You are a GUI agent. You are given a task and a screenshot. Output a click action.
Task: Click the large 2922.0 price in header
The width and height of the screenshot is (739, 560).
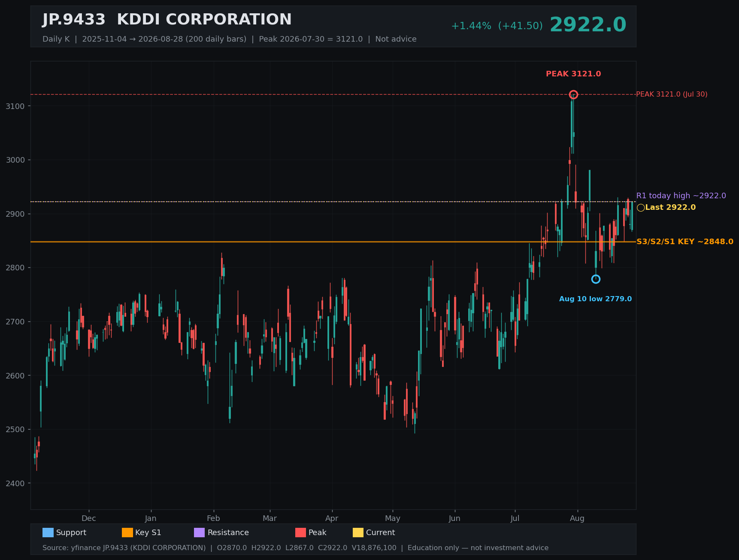(588, 25)
